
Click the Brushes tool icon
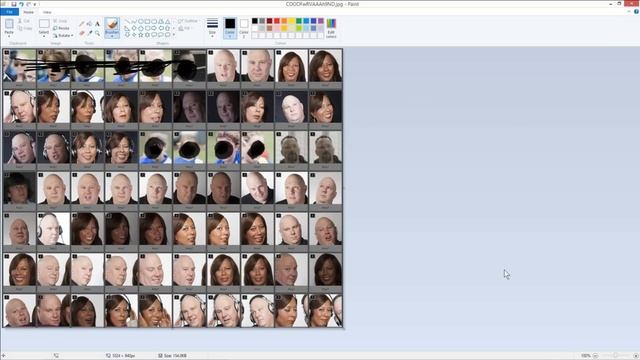112,24
